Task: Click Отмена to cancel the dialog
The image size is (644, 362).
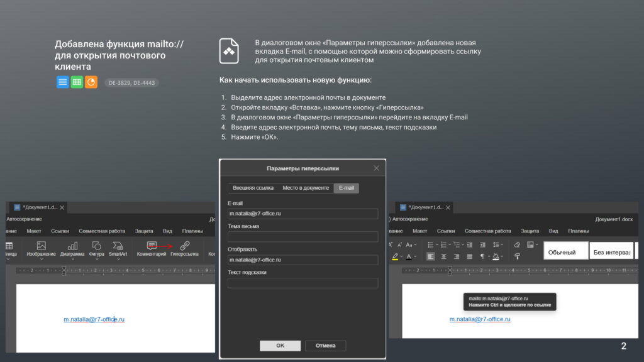Action: click(x=325, y=346)
